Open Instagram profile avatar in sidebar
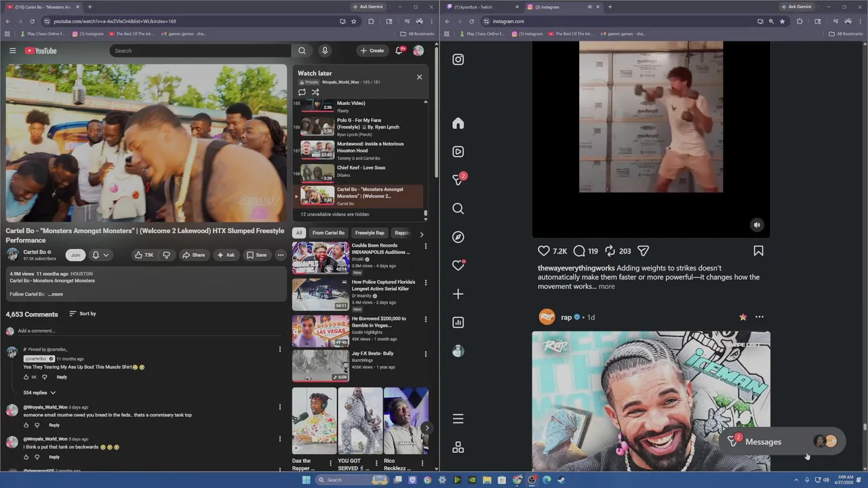 click(x=458, y=351)
